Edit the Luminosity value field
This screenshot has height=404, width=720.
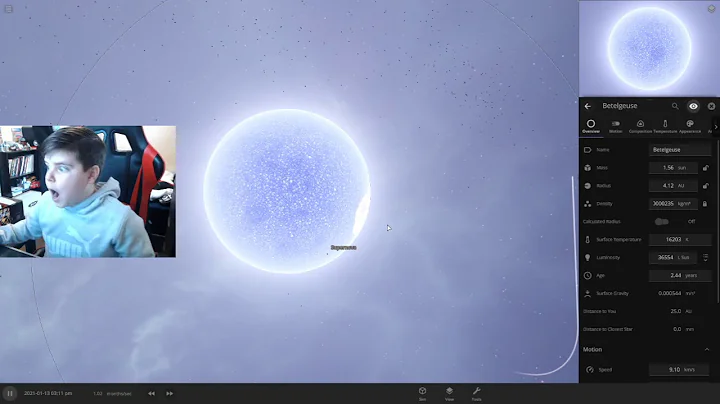click(673, 257)
